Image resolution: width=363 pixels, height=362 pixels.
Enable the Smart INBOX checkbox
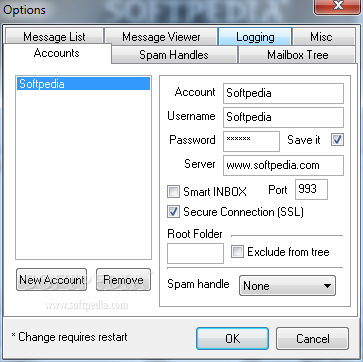(x=173, y=192)
